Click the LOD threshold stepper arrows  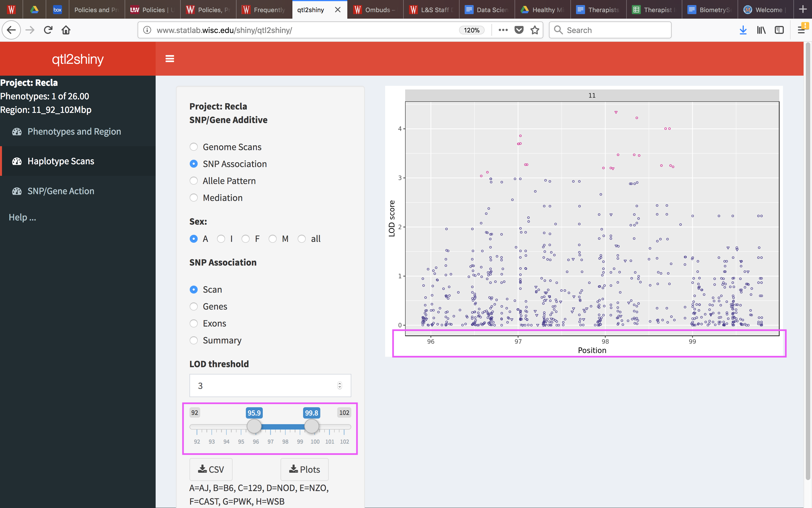(339, 385)
